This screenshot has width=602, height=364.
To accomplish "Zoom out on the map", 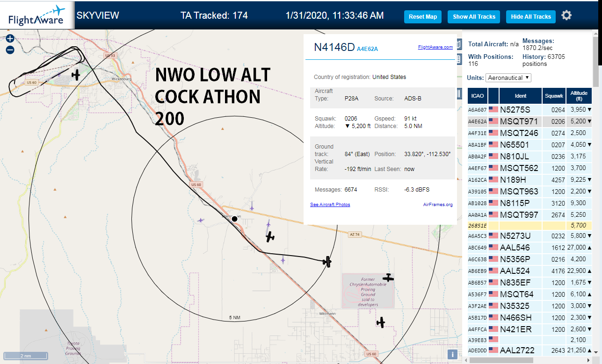I will click(x=10, y=50).
